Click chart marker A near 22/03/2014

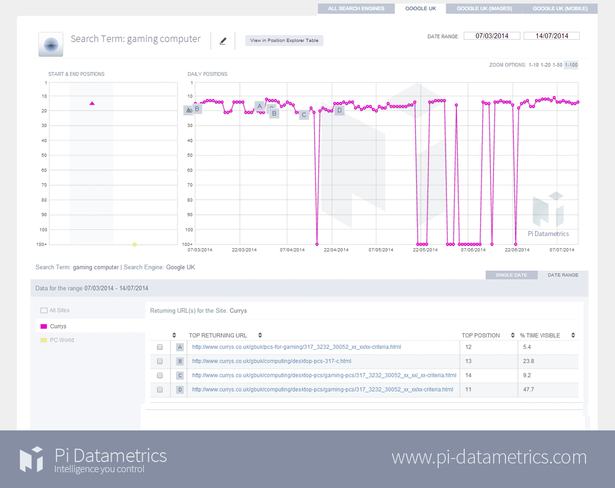259,106
